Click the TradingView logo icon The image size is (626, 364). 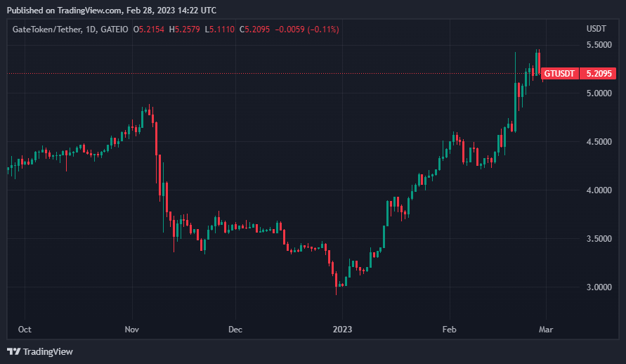click(13, 351)
